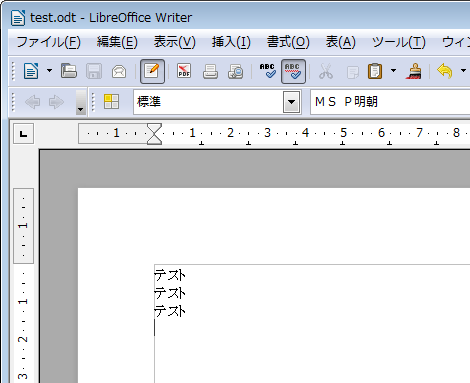
Task: Open the Styles and Formatting icon
Action: tap(111, 101)
